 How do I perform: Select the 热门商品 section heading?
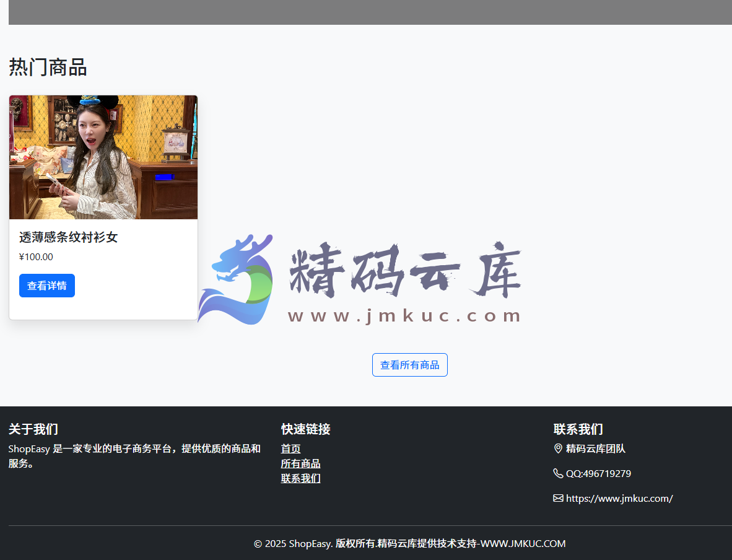coord(48,68)
